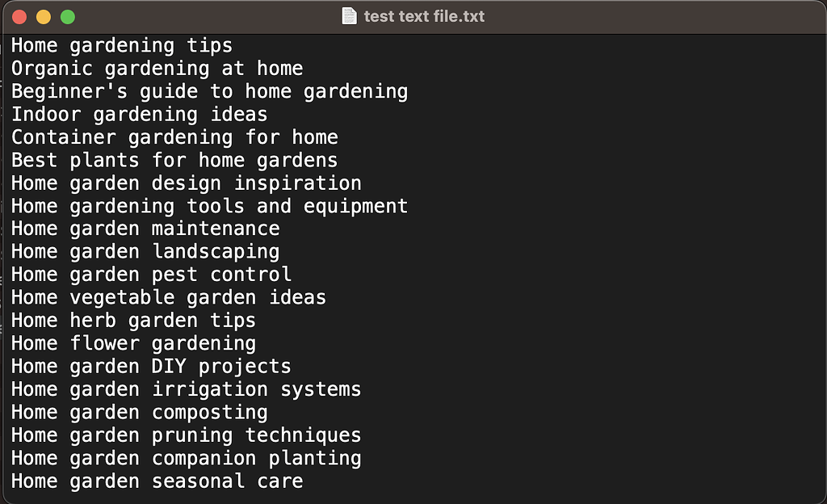The image size is (827, 504).
Task: Click the word 'DIY' in the text
Action: tap(169, 367)
